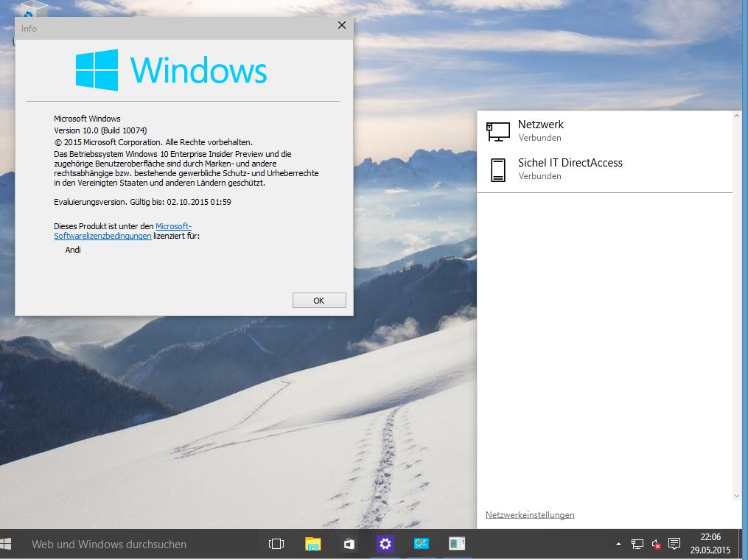Click the Version 10.0 (Build 10074) text
Image resolution: width=748 pixels, height=560 pixels.
click(100, 130)
